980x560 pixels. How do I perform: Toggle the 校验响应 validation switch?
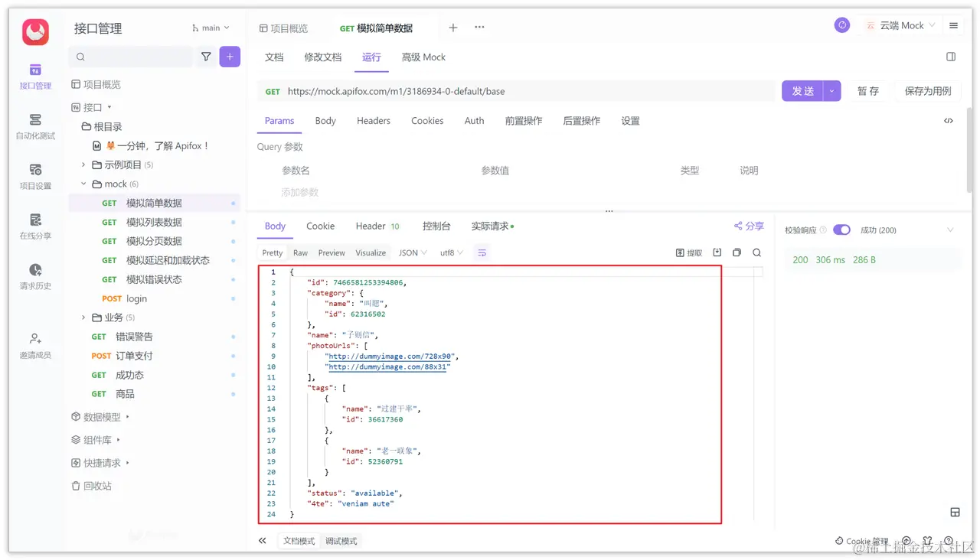842,230
